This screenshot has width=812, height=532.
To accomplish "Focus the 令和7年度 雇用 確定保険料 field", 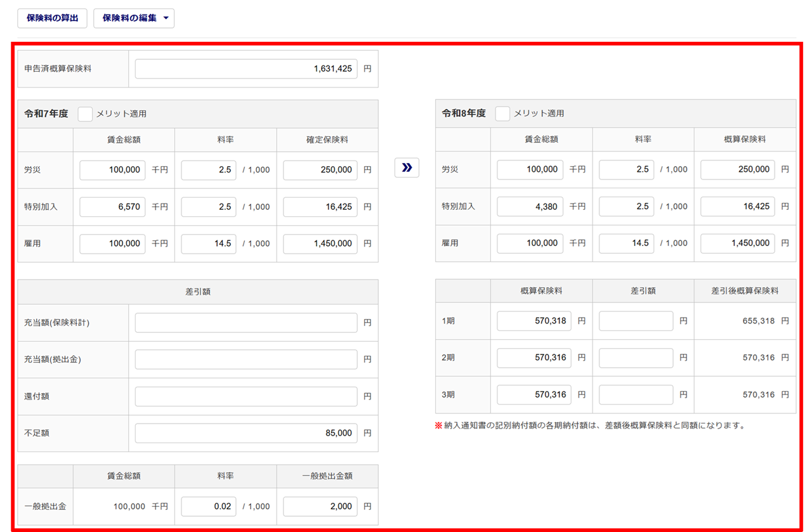I will point(320,243).
